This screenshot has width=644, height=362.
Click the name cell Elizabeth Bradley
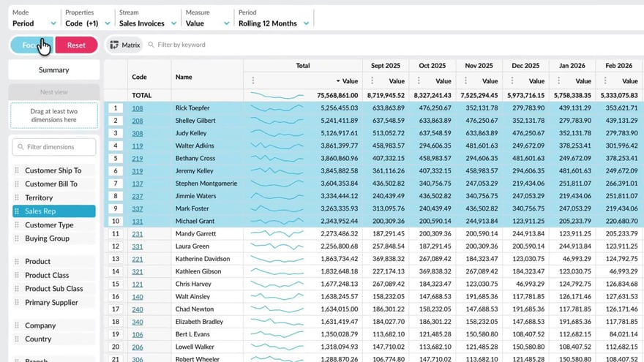pyautogui.click(x=199, y=322)
